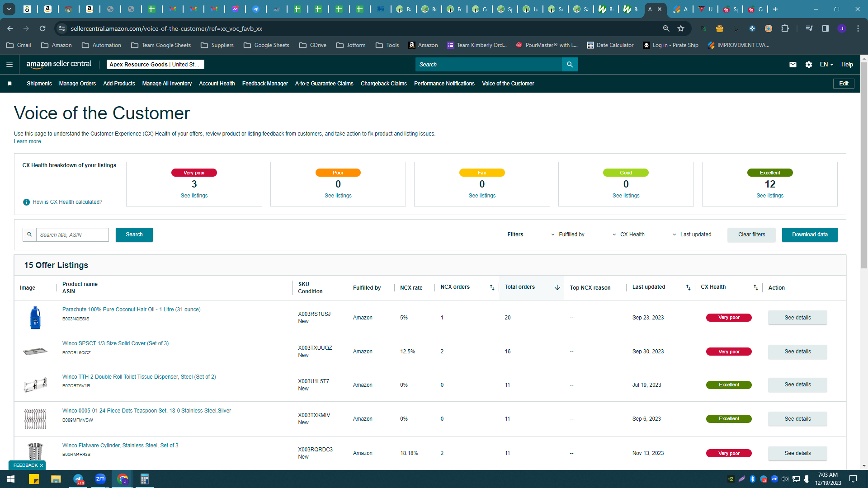Open the Date Calculator bookmark
Screen dimensions: 868x488
pos(610,45)
